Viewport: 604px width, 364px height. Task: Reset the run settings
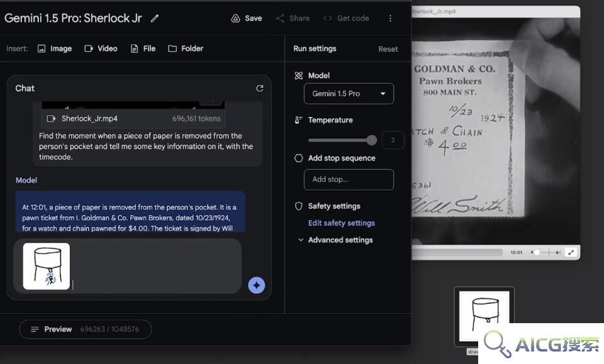coord(388,49)
